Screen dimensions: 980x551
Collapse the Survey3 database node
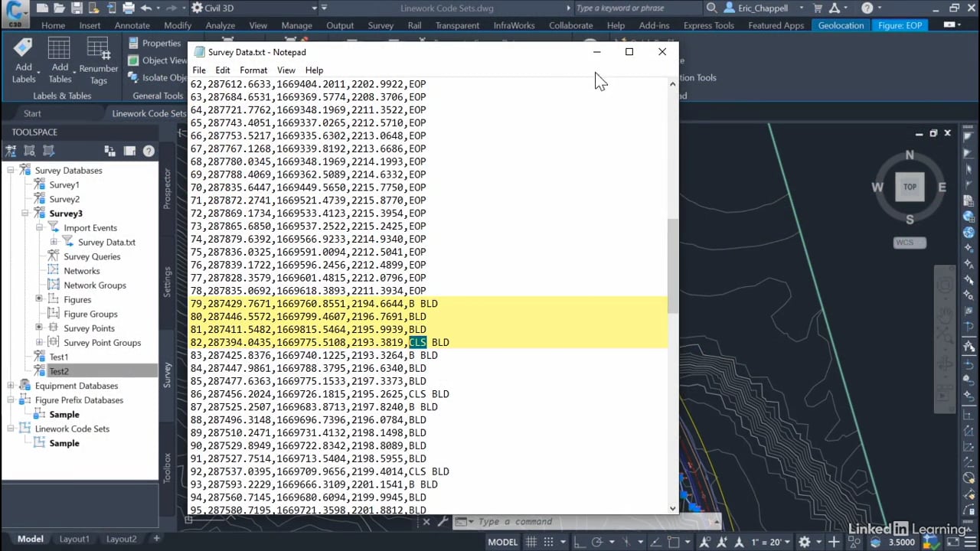tap(25, 214)
